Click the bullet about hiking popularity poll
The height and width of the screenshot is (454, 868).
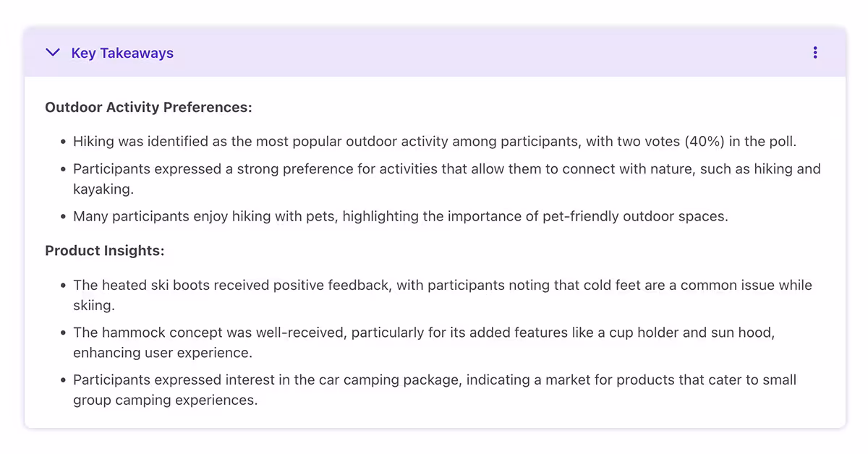pyautogui.click(x=434, y=141)
